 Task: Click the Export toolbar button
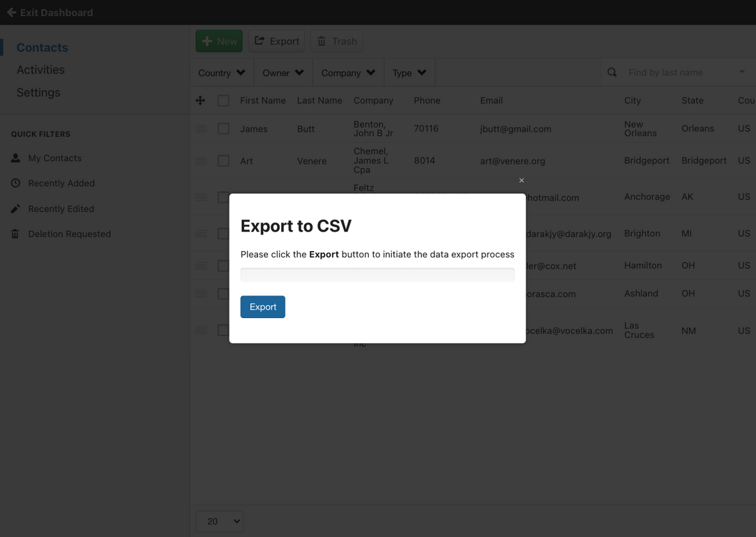point(277,41)
